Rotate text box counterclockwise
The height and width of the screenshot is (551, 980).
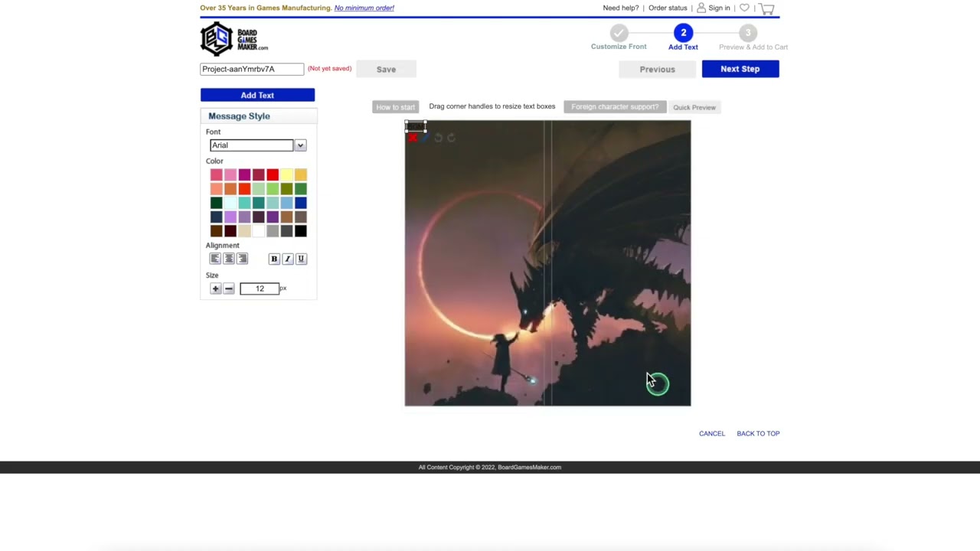pyautogui.click(x=438, y=138)
